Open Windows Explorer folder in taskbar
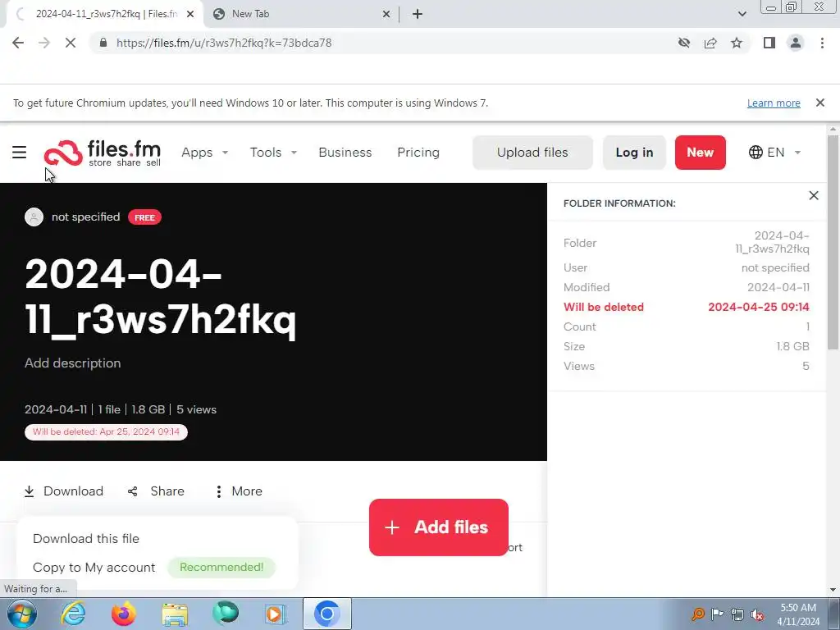Image resolution: width=840 pixels, height=630 pixels. tap(175, 614)
